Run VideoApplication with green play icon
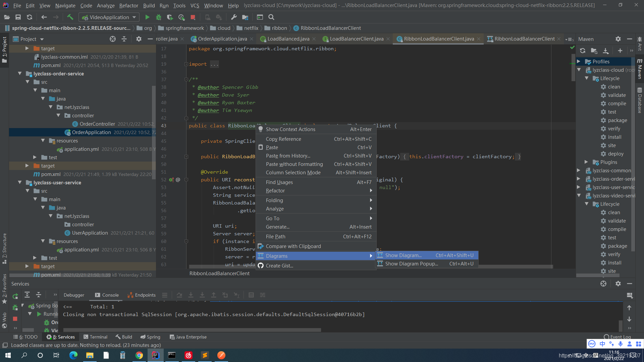 pyautogui.click(x=147, y=17)
